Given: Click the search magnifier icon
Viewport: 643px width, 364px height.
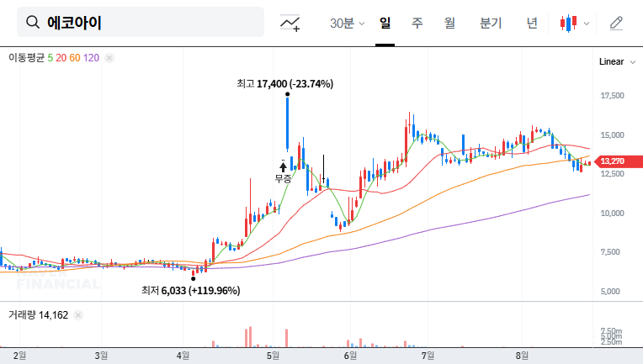Looking at the screenshot, I should (32, 22).
